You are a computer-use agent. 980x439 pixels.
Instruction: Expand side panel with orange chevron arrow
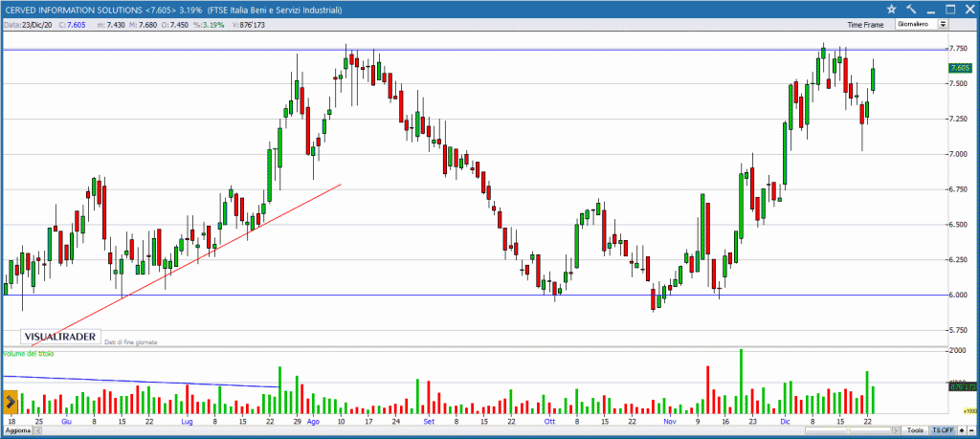tap(10, 401)
